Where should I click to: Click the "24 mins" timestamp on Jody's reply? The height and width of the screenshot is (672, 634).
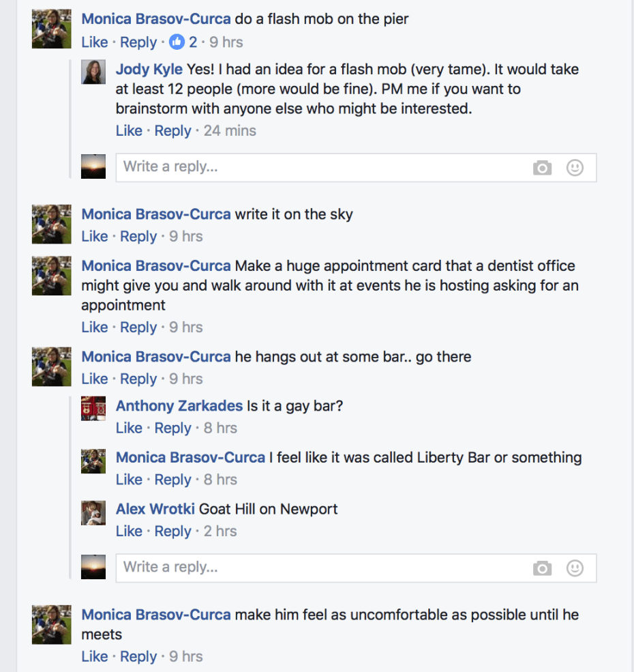coord(230,130)
